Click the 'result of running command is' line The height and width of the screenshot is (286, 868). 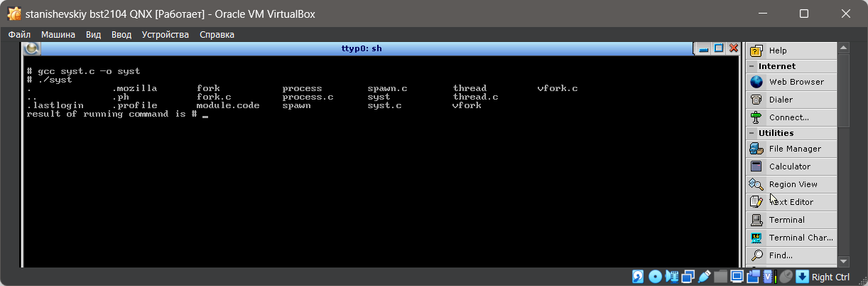[x=106, y=114]
